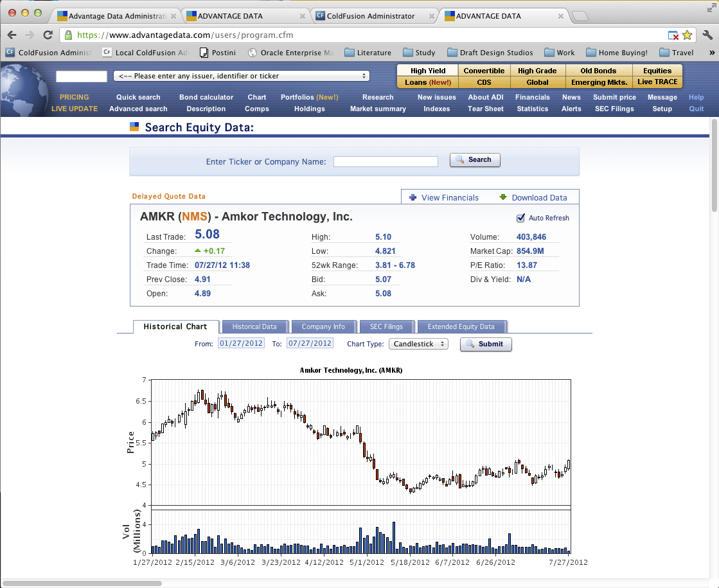Click the From date field

[241, 343]
